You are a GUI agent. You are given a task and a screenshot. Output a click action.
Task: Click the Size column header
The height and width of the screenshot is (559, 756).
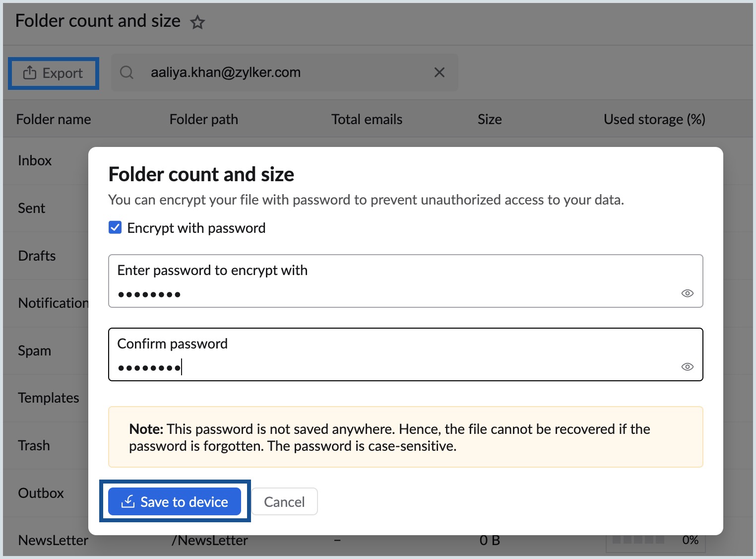[x=489, y=120]
